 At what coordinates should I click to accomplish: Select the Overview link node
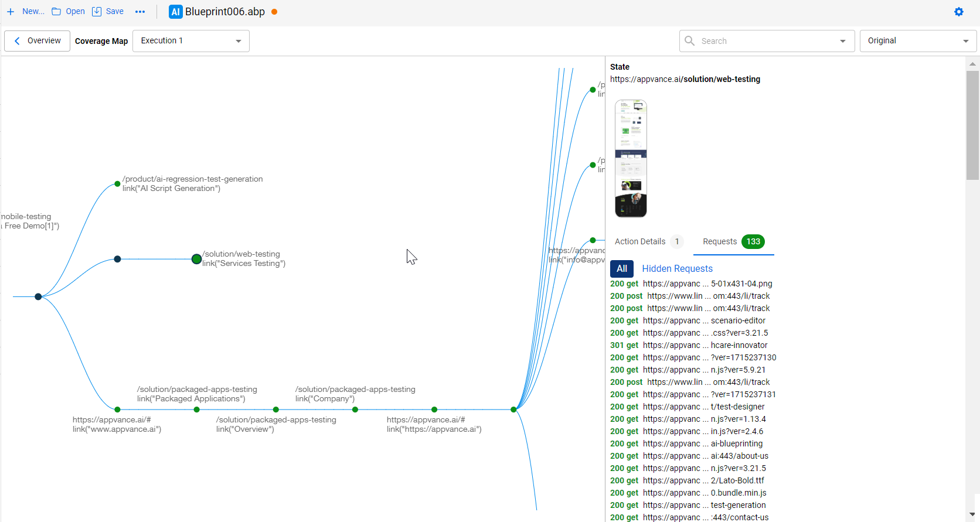276,410
